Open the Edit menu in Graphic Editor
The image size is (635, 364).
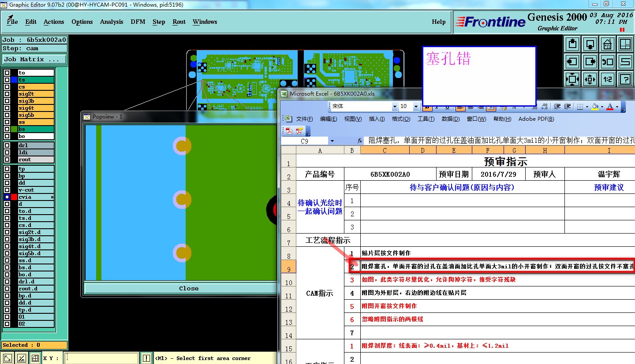click(x=31, y=22)
